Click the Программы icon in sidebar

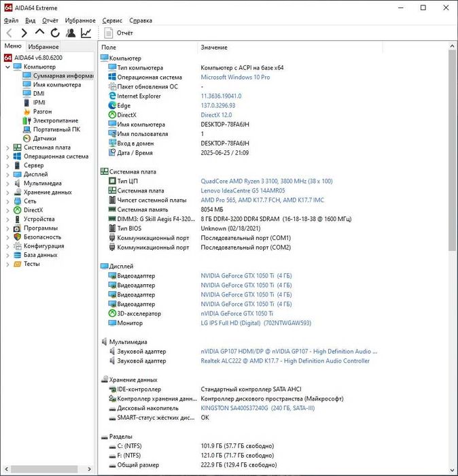click(x=17, y=228)
